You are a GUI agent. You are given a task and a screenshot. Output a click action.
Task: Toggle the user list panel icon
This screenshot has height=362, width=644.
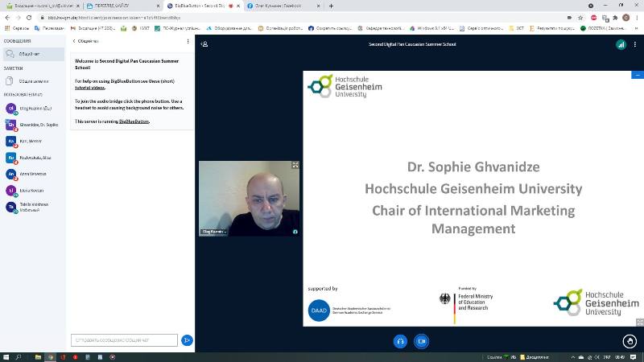tap(204, 44)
